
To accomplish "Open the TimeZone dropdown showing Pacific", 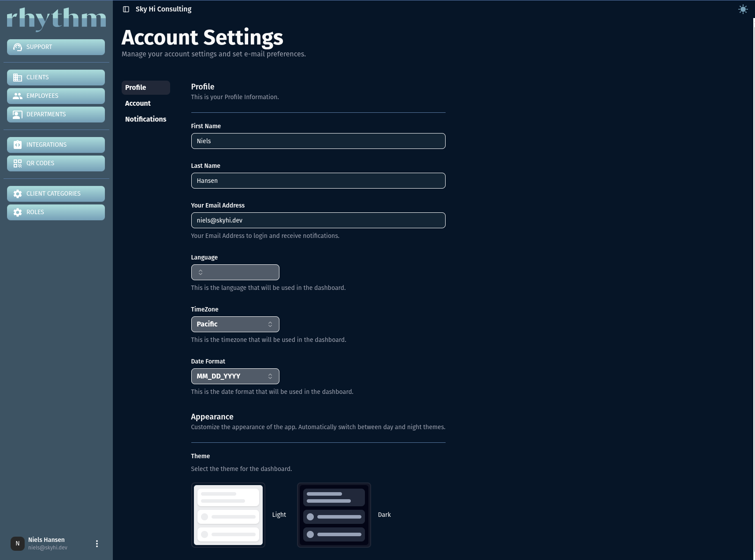I will pyautogui.click(x=235, y=324).
